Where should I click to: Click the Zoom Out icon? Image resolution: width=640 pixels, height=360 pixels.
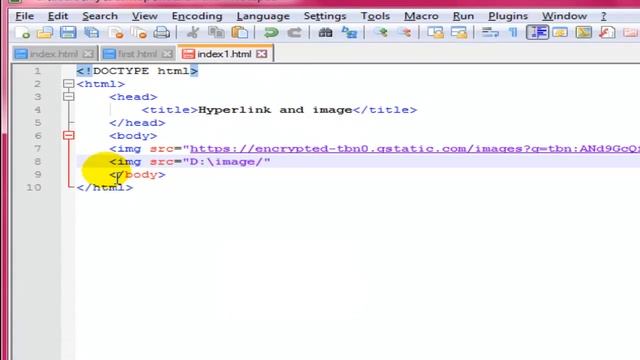pyautogui.click(x=404, y=32)
